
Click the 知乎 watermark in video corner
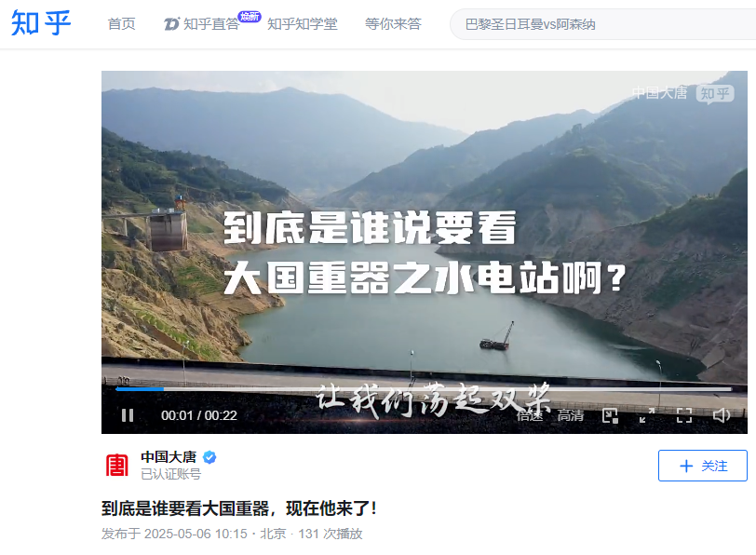tap(715, 93)
